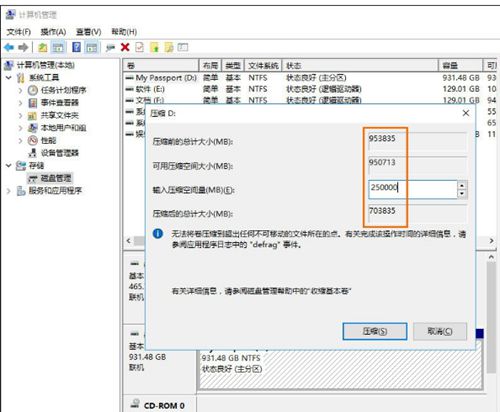The image size is (500, 412).
Task: Collapse the 系统工具 tree node
Action: click(9, 78)
